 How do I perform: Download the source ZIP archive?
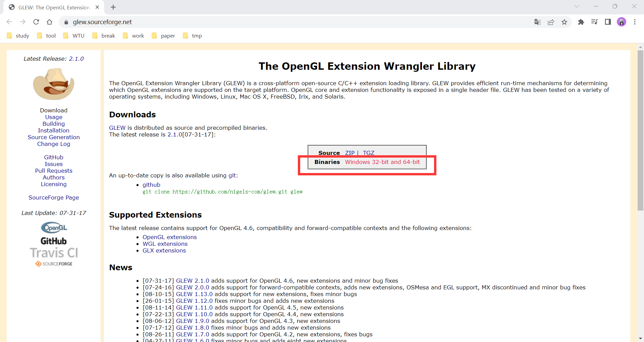point(350,153)
